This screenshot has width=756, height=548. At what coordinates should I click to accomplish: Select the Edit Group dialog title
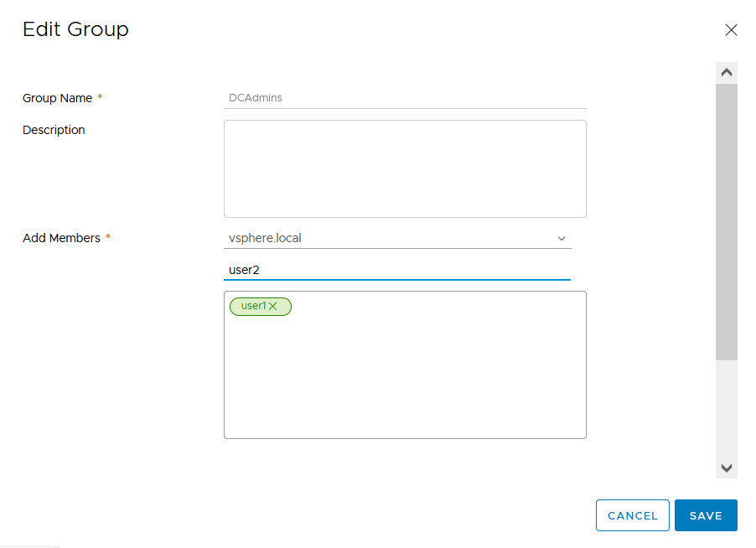click(x=75, y=29)
